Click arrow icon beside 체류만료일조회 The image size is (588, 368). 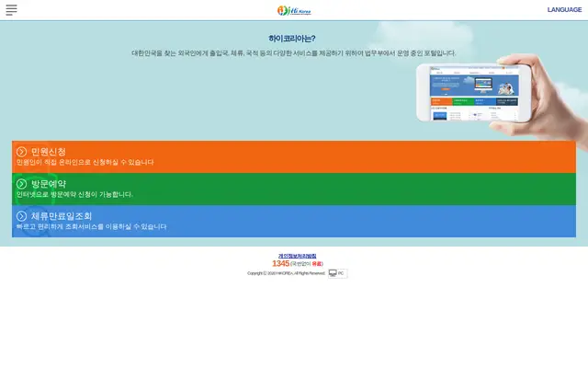point(21,216)
